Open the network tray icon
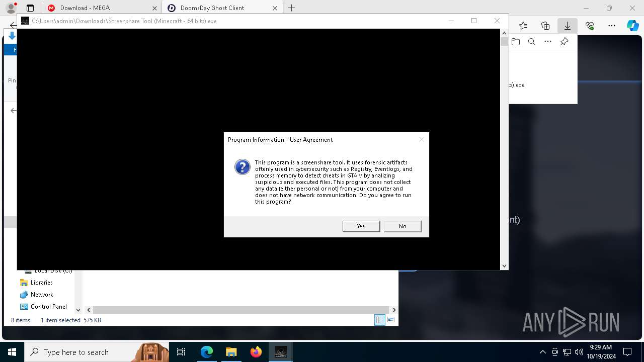This screenshot has height=362, width=644. coord(567,352)
